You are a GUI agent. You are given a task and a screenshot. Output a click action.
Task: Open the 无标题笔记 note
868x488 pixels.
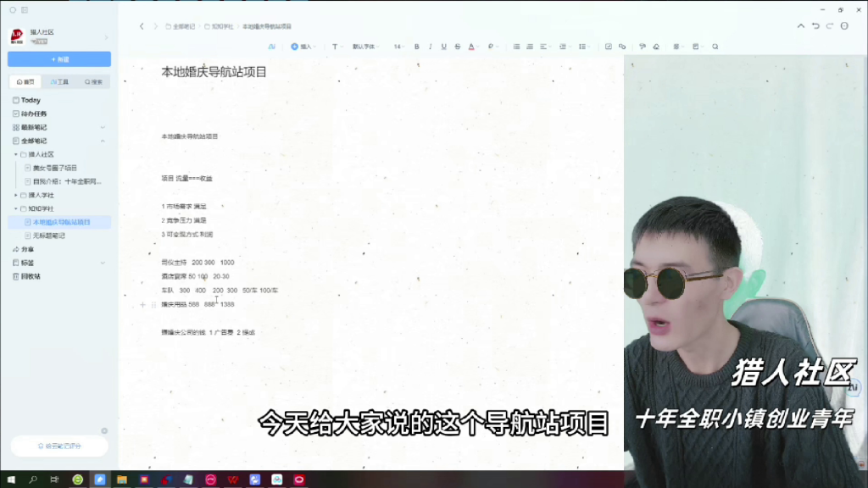pos(49,236)
